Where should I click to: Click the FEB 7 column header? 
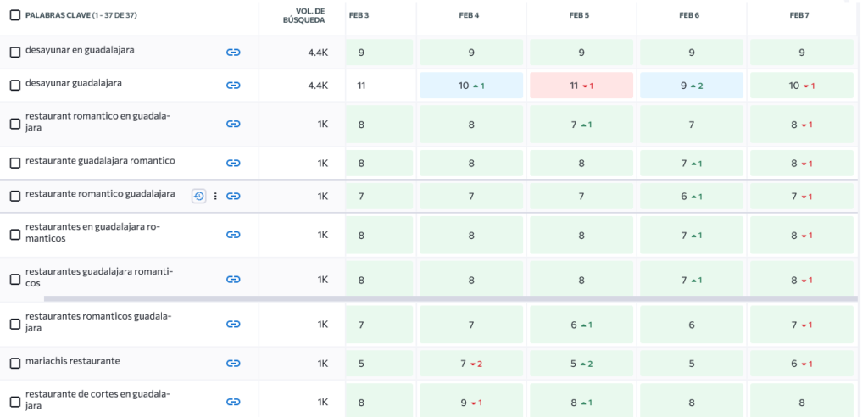click(800, 15)
